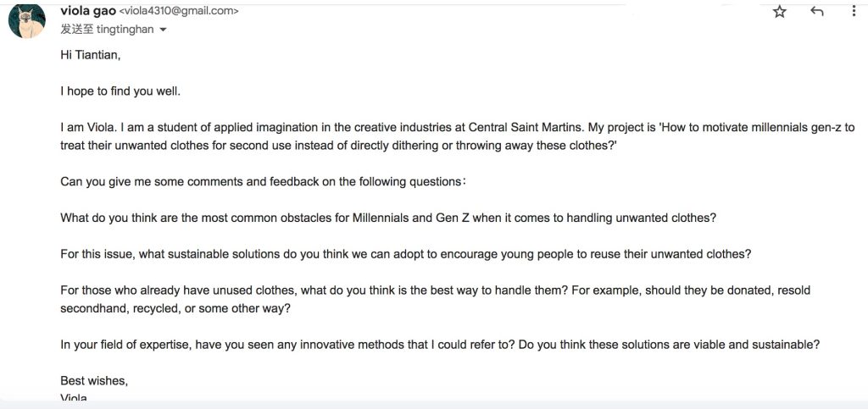Expand recipient details arrow next to tingtinghan
The image size is (868, 409).
163,30
